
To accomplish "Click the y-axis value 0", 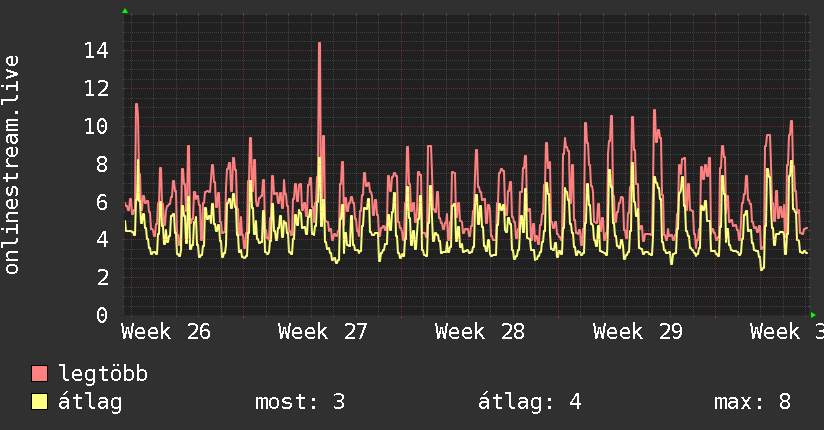I will [102, 315].
